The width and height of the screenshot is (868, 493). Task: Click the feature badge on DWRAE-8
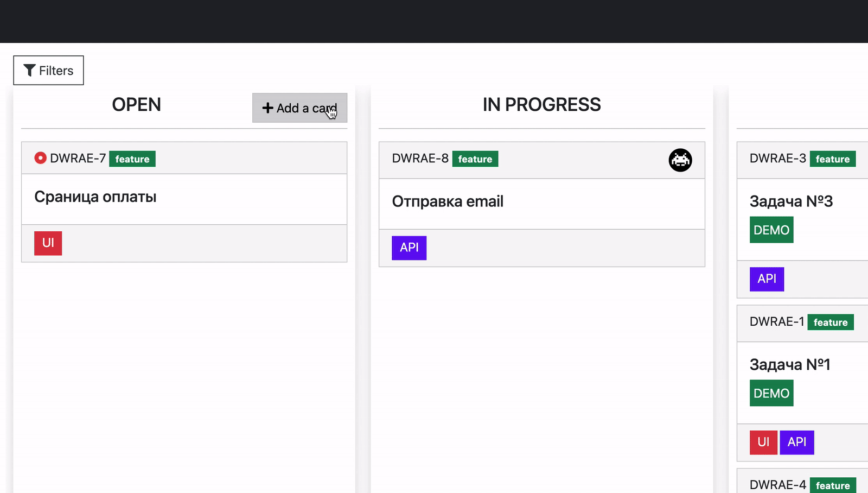(x=475, y=159)
